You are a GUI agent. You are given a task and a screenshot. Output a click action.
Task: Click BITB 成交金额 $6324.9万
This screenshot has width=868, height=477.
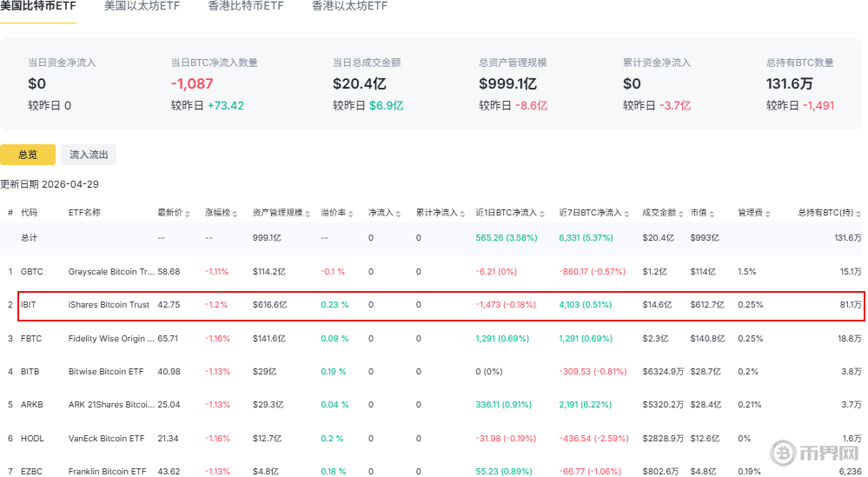coord(663,371)
